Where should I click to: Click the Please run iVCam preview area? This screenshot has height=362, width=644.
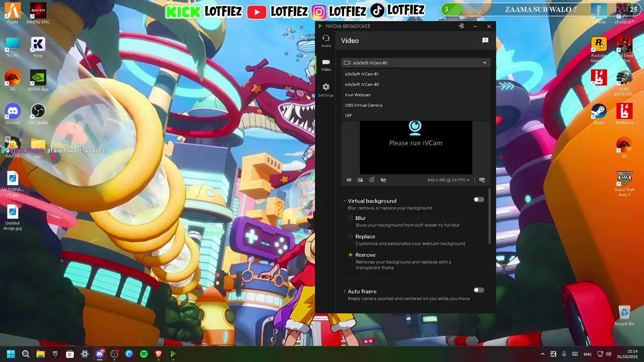(416, 147)
